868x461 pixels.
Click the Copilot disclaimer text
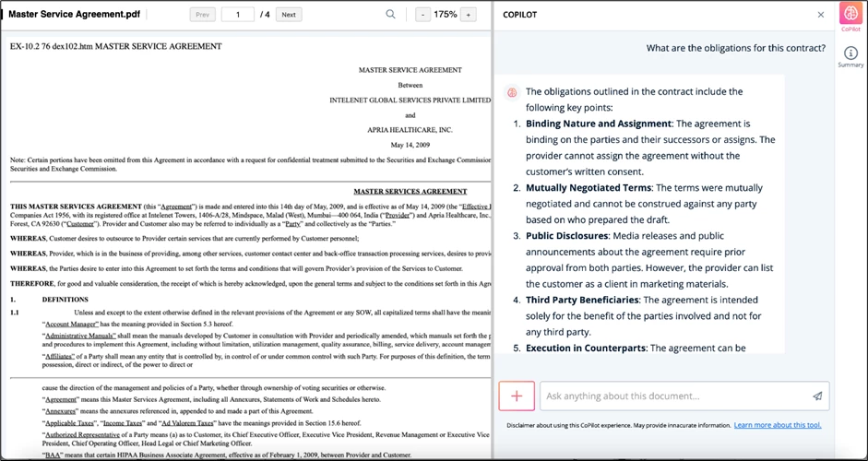[x=619, y=425]
